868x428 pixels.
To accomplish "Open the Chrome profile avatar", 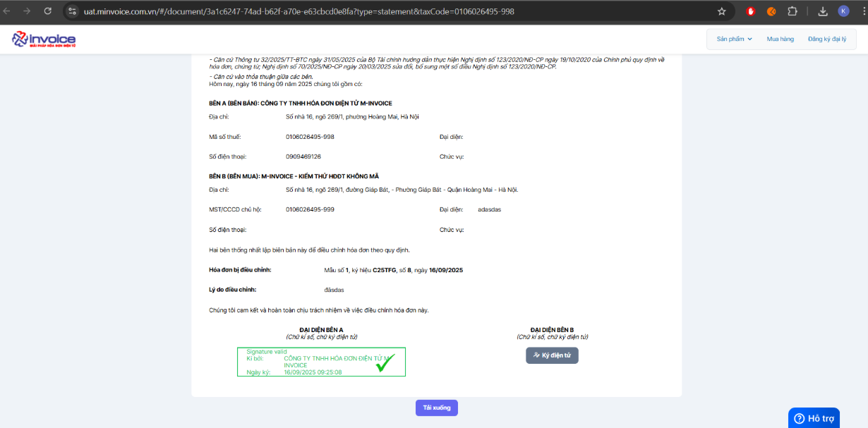I will tap(843, 11).
